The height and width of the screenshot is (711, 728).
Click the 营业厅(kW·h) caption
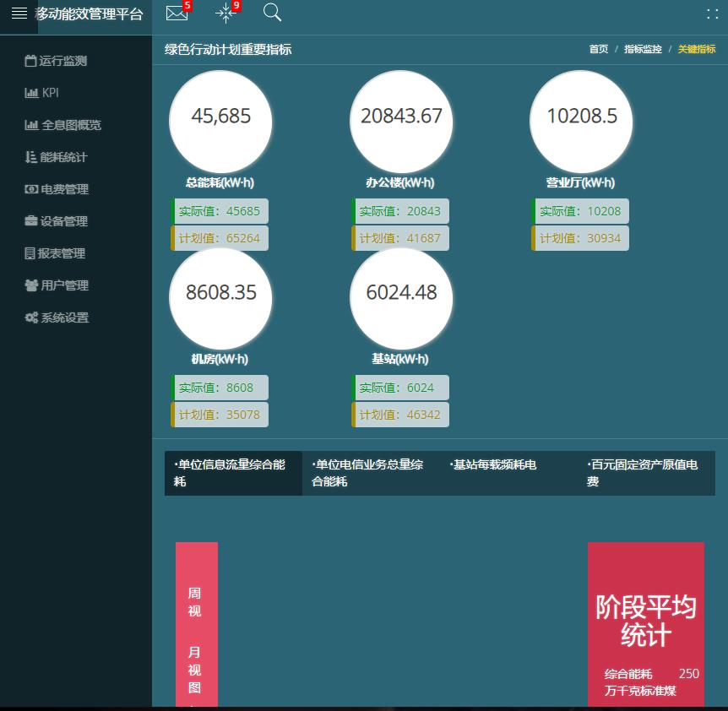pos(580,182)
